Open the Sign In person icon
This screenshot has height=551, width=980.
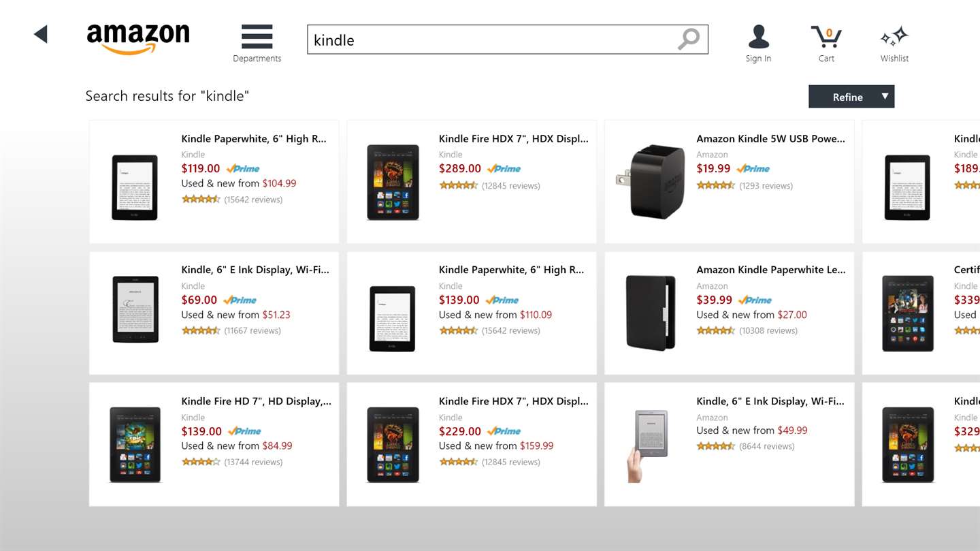(758, 37)
